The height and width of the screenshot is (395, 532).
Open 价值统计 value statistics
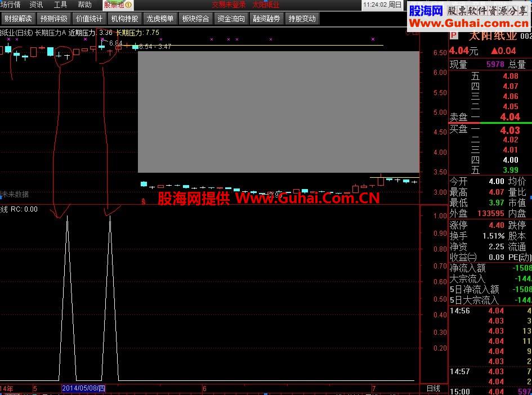click(89, 19)
